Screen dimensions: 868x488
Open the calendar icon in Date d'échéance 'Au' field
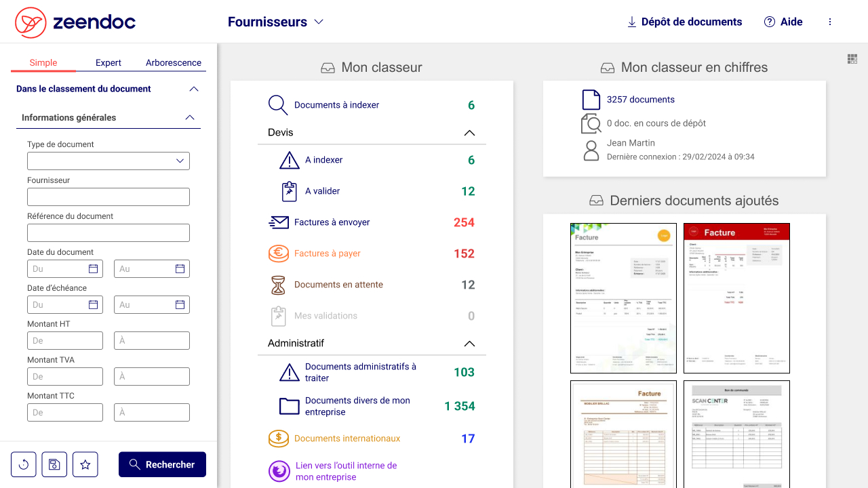coord(180,305)
